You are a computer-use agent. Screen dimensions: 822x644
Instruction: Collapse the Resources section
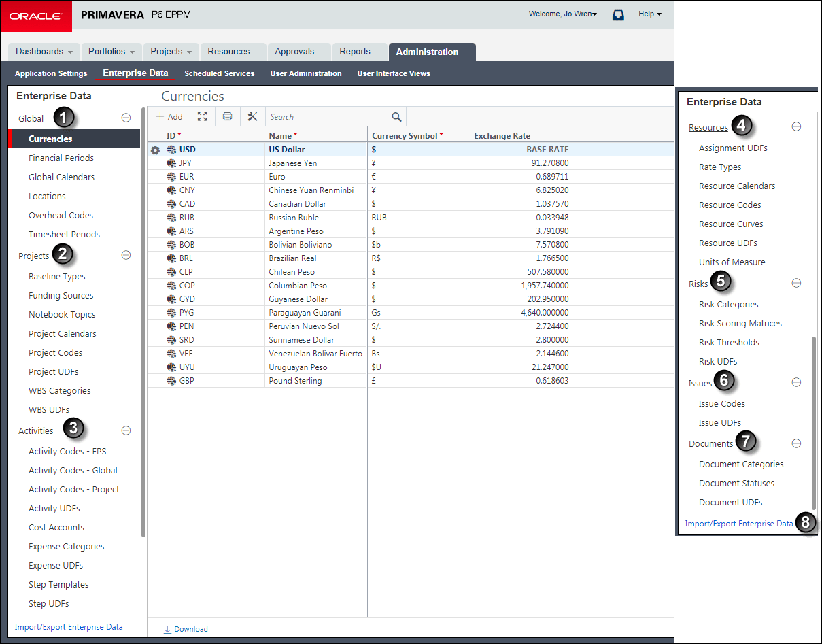pyautogui.click(x=796, y=126)
